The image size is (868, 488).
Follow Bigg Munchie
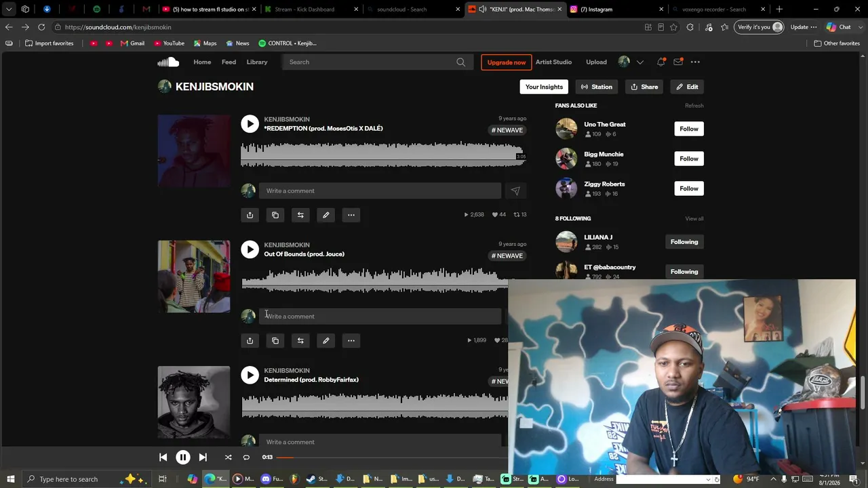tap(689, 159)
